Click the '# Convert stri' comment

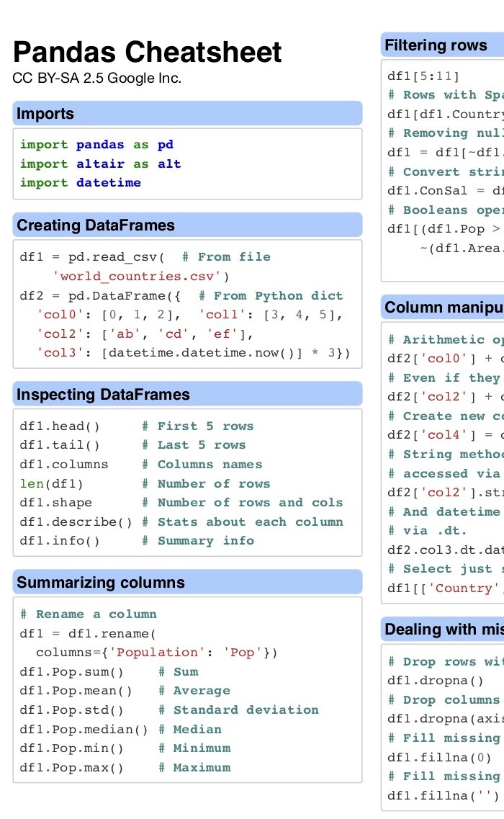pos(446,172)
